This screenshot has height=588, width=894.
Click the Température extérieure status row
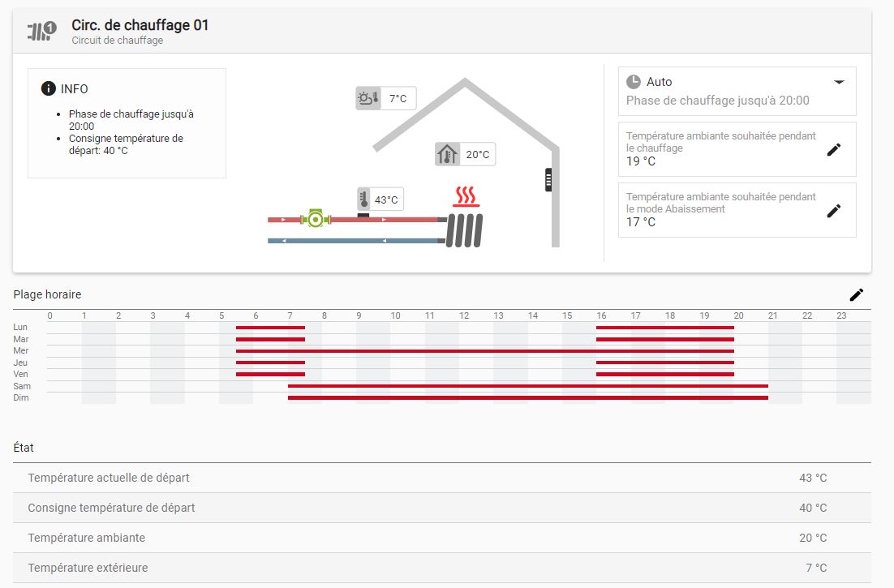click(442, 568)
